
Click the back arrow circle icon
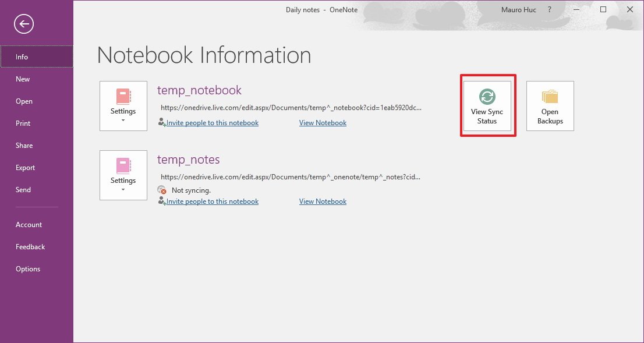click(x=24, y=24)
